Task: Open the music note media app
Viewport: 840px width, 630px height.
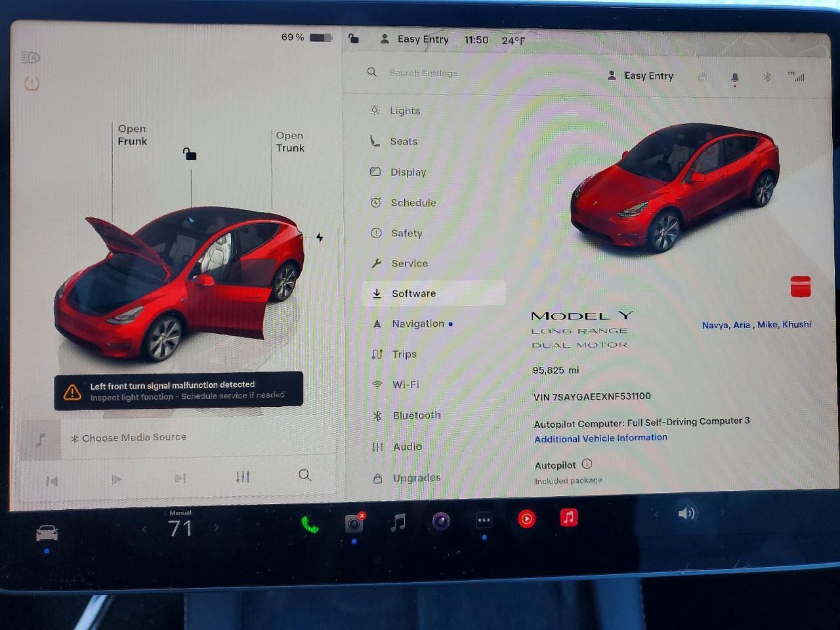Action: [398, 522]
